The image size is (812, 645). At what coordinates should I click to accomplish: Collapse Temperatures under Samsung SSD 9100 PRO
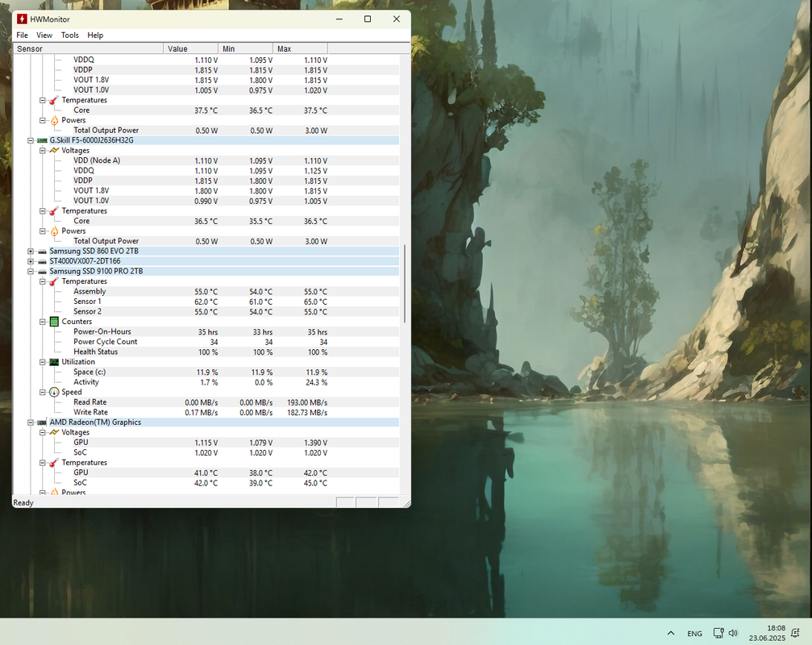click(x=43, y=281)
